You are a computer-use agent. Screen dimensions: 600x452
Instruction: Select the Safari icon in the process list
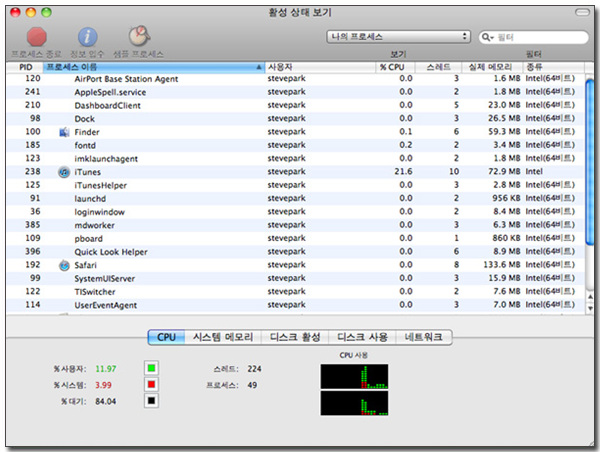click(64, 265)
